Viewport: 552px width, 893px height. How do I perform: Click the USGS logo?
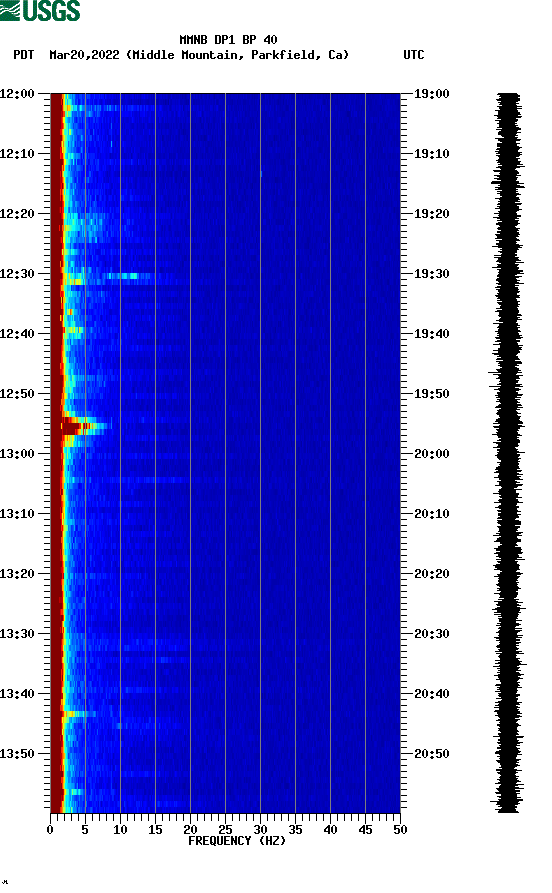pos(40,10)
